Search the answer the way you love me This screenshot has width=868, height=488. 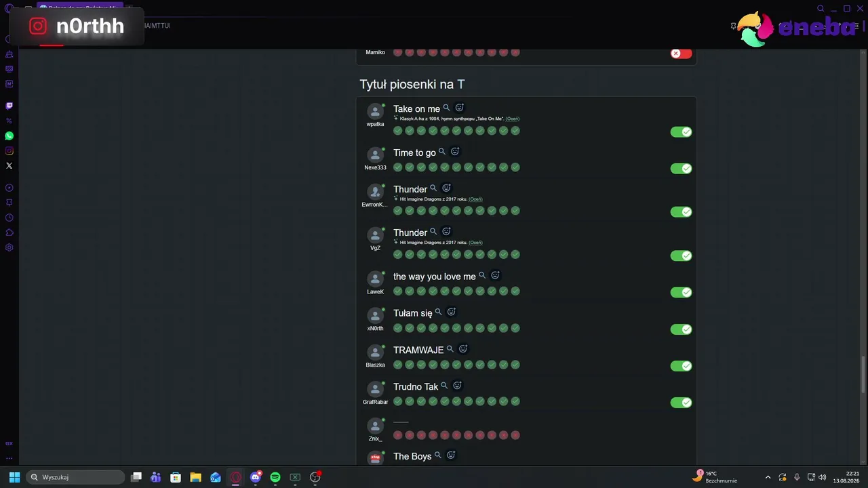482,275
